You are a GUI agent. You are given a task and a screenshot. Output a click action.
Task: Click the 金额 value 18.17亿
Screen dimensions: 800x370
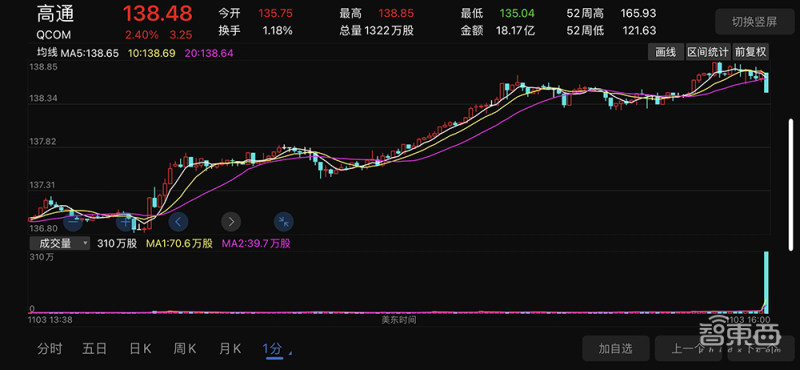pos(515,31)
